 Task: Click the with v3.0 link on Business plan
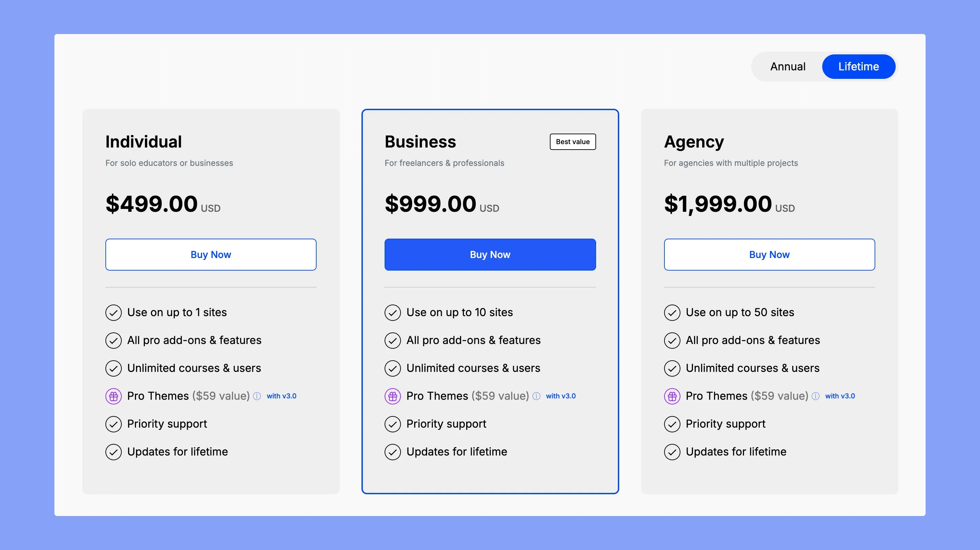(561, 395)
